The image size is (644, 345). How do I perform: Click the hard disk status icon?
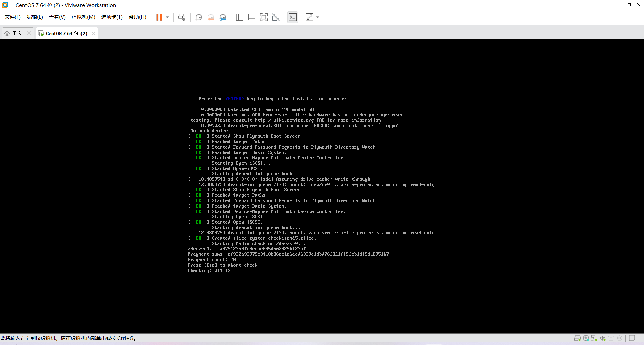pos(577,338)
